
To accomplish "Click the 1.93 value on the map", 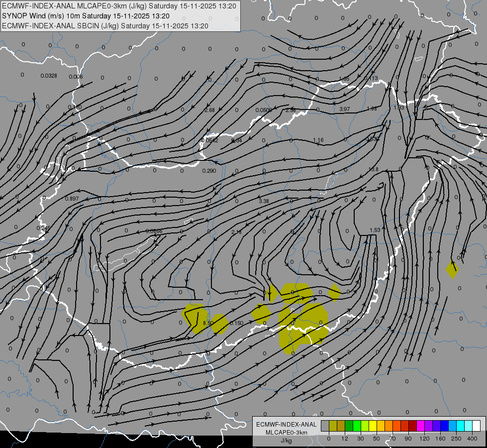I will [399, 108].
